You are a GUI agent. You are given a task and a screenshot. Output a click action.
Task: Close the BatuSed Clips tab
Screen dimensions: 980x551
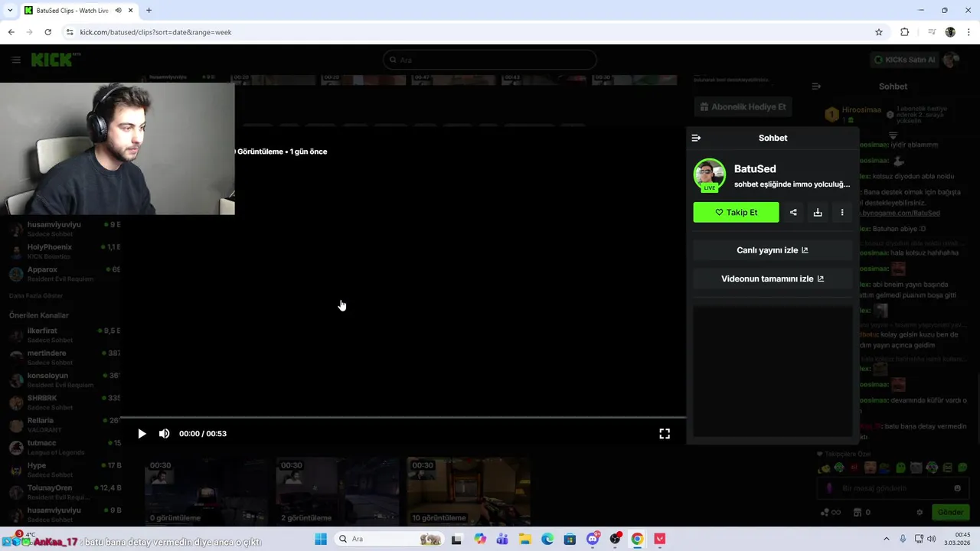click(x=130, y=11)
